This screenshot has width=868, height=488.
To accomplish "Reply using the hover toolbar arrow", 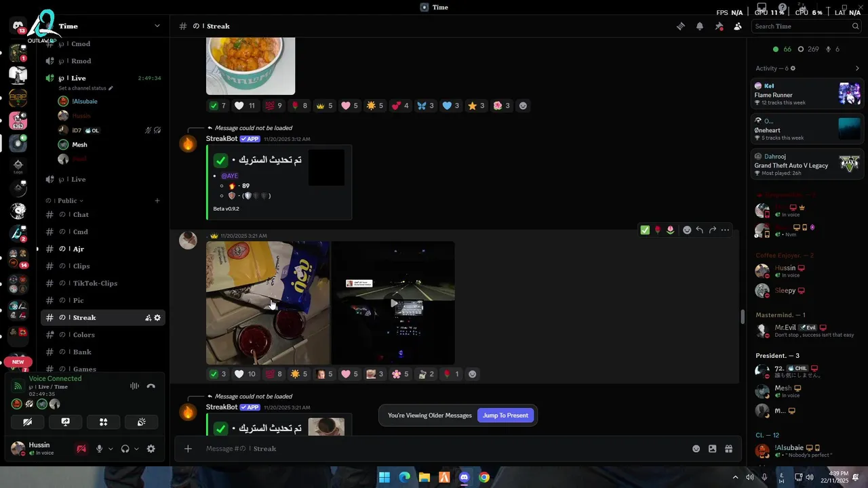I will (x=699, y=230).
